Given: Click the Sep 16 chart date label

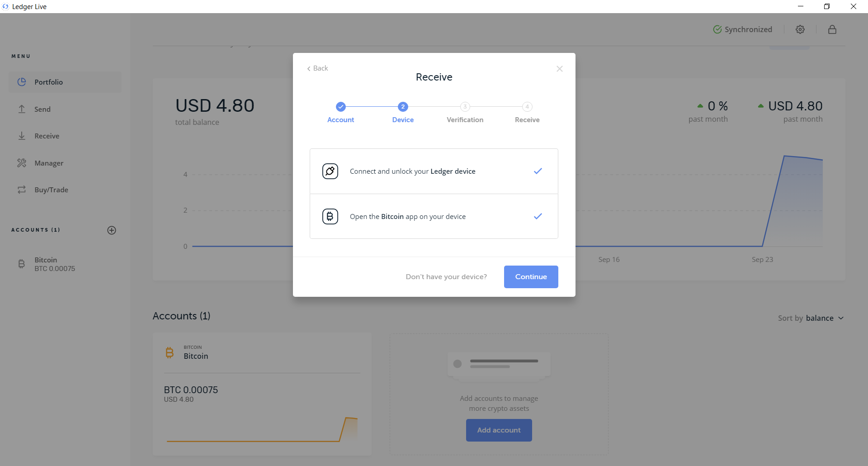Looking at the screenshot, I should tap(609, 260).
